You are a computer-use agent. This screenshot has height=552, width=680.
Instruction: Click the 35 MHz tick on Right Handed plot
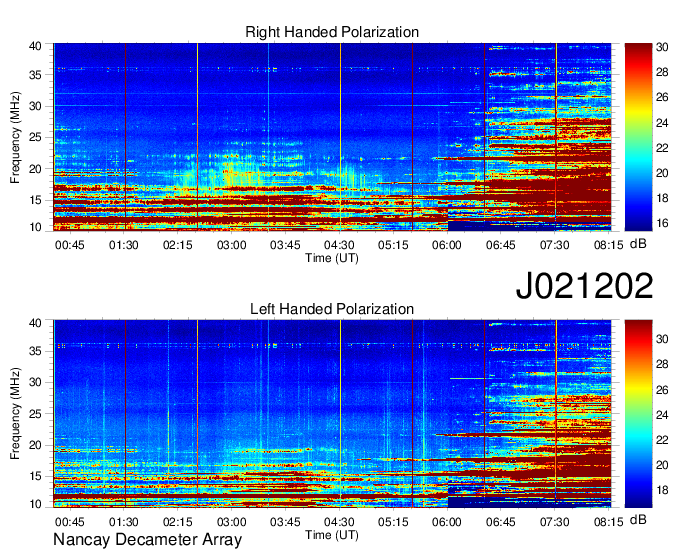coord(35,75)
